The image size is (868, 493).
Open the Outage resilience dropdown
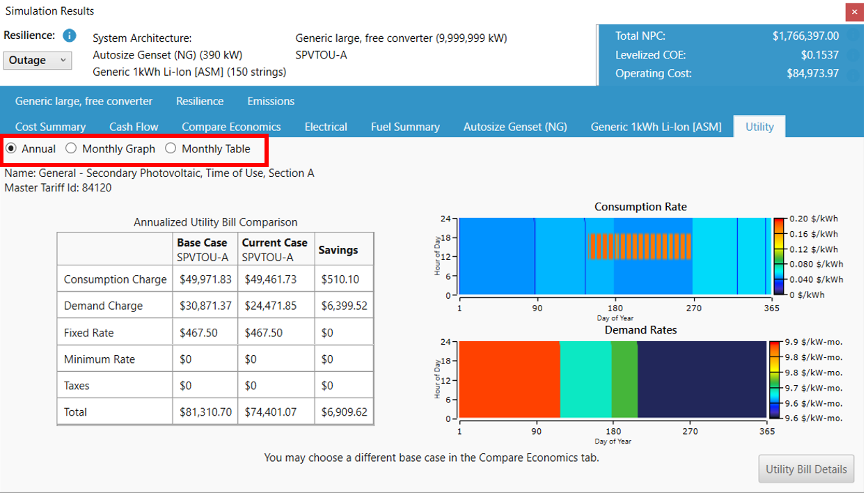38,61
